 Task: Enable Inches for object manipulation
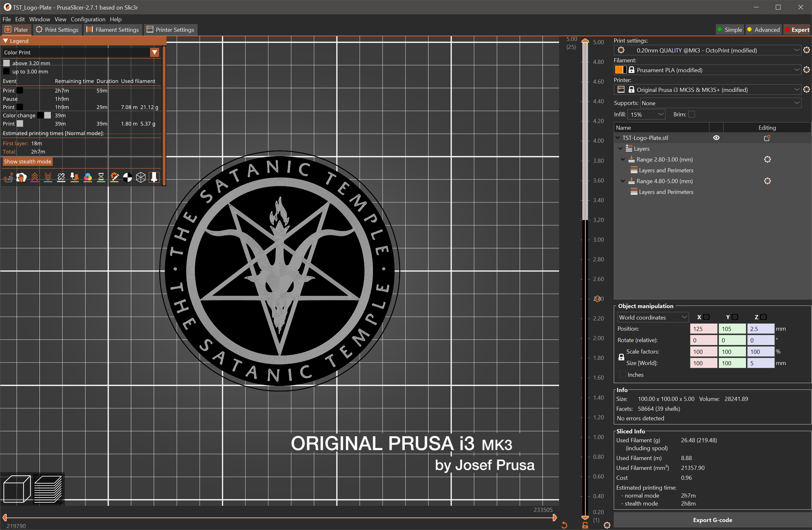pos(623,375)
